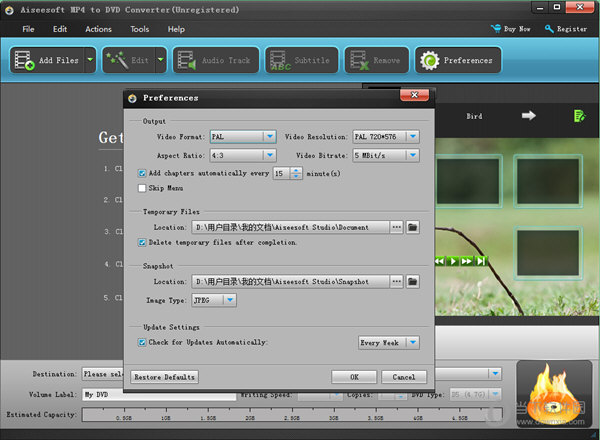Toggle Delete temporary files after completion
The width and height of the screenshot is (600, 440).
pyautogui.click(x=142, y=242)
